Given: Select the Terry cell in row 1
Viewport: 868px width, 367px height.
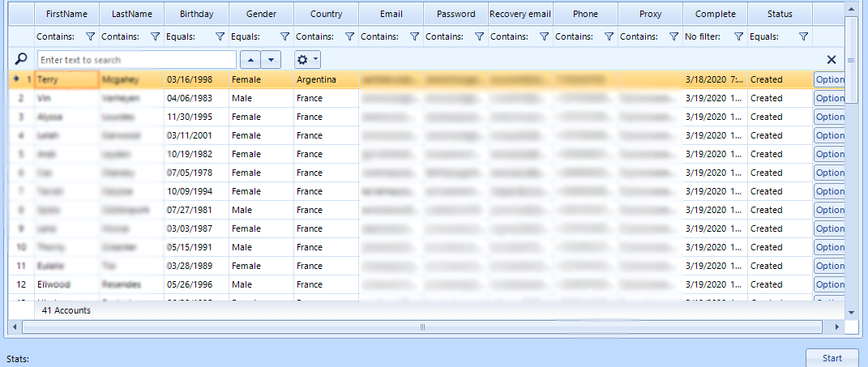Looking at the screenshot, I should pyautogui.click(x=67, y=79).
